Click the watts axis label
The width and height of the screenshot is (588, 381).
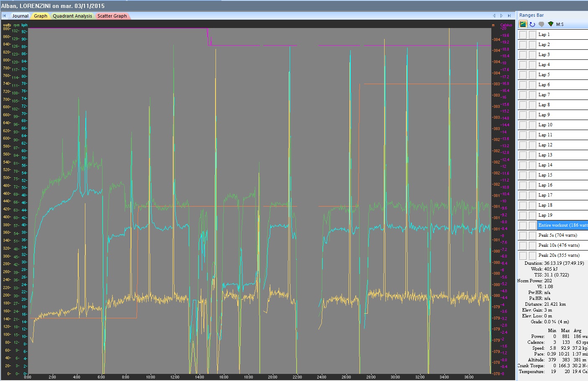point(7,25)
